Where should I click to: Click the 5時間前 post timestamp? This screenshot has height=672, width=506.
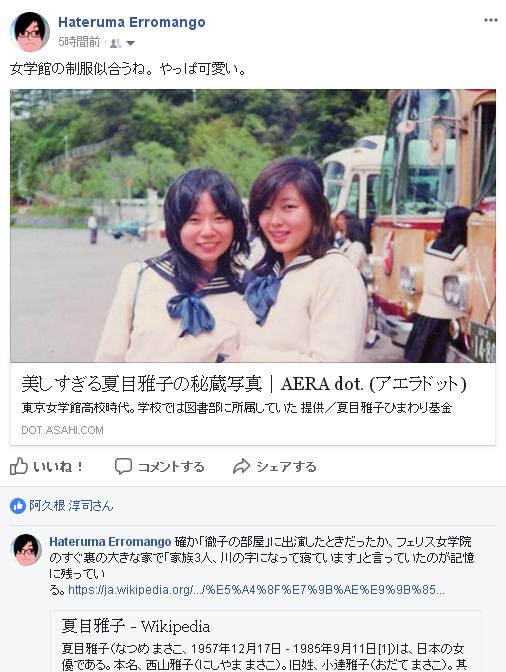coord(79,42)
